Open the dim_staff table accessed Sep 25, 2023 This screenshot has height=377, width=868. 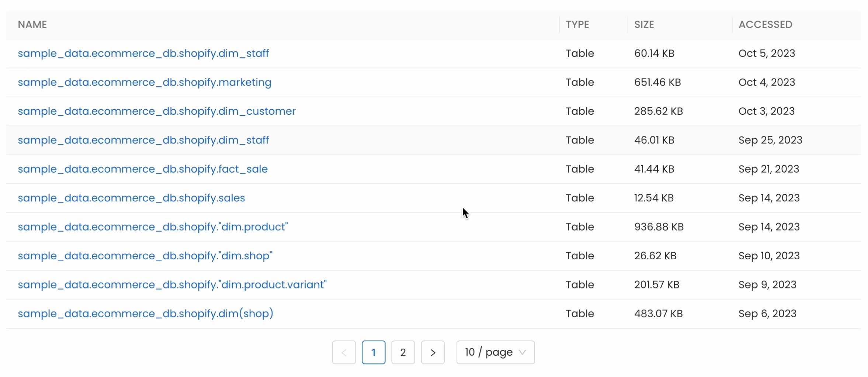[143, 140]
